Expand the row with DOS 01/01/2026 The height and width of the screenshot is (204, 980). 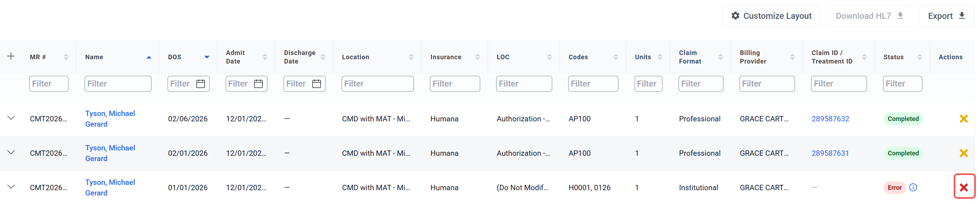click(x=11, y=187)
